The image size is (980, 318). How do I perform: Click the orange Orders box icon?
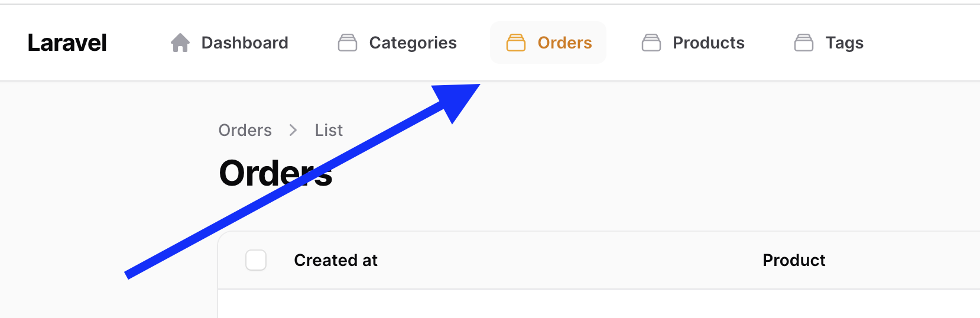point(516,43)
